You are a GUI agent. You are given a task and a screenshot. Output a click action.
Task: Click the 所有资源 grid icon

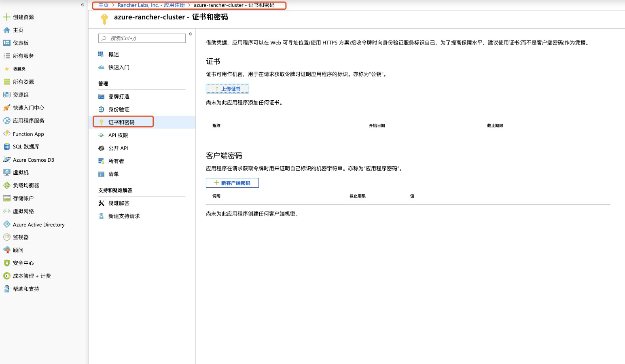6,82
